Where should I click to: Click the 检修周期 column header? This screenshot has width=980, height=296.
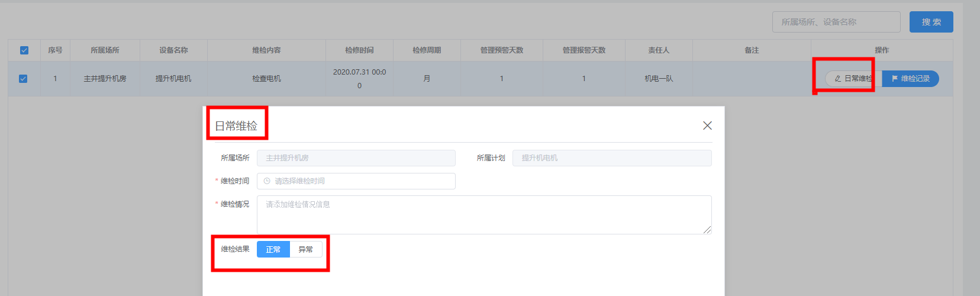tap(427, 50)
